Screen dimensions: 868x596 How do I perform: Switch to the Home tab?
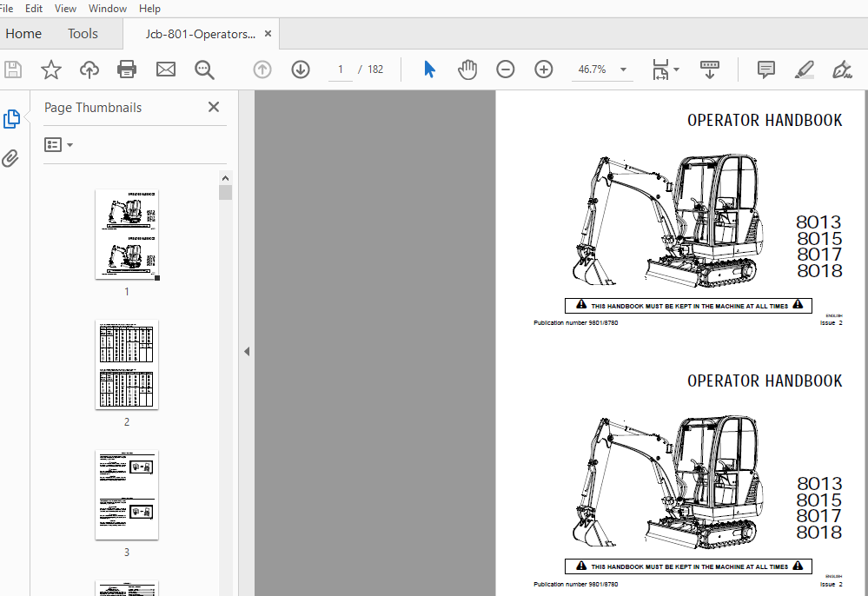pos(23,34)
